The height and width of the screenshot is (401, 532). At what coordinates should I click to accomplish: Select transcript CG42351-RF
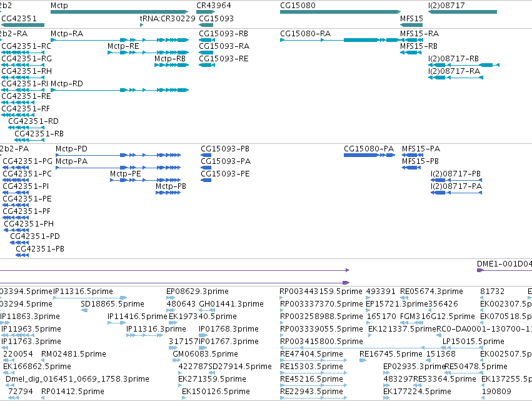[x=26, y=109]
